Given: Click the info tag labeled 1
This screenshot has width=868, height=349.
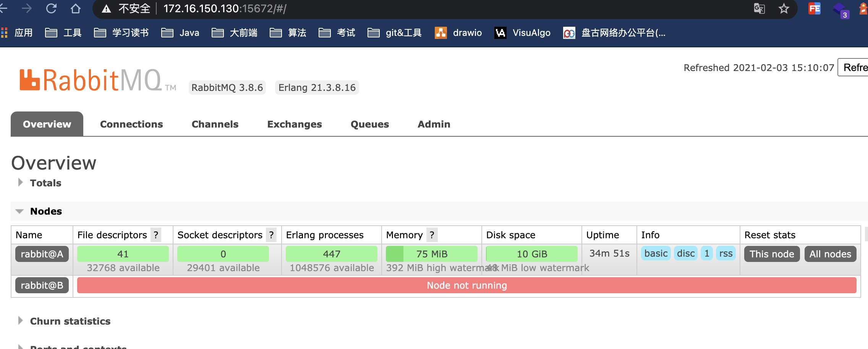Looking at the screenshot, I should click(x=707, y=254).
